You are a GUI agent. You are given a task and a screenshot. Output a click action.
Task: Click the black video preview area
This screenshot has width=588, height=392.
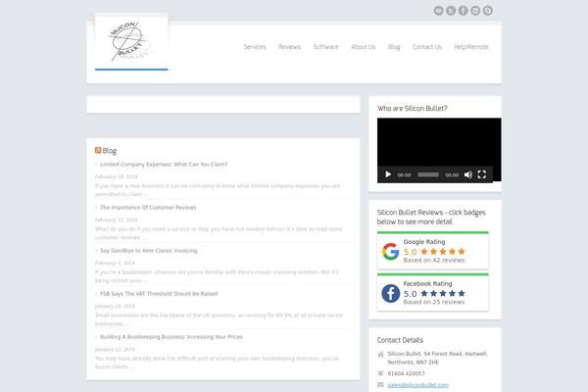439,142
